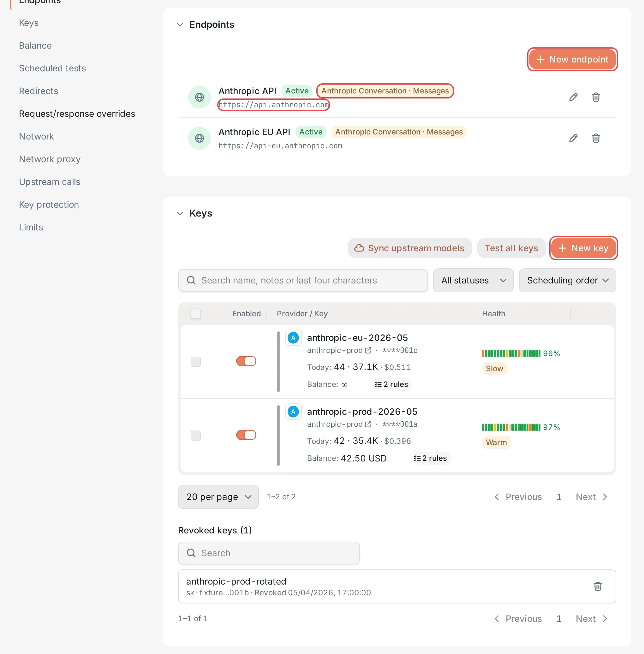The width and height of the screenshot is (644, 654).
Task: Open external link for ****001a key
Action: click(368, 424)
